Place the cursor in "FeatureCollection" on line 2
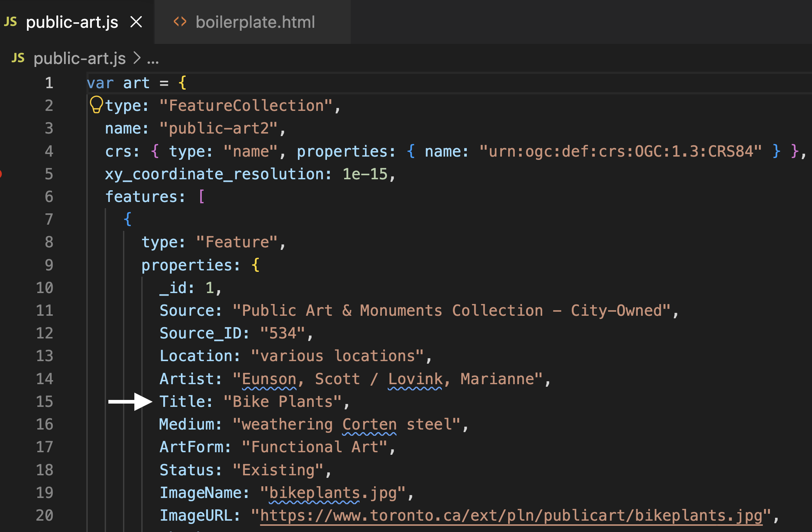The image size is (812, 532). tap(246, 106)
